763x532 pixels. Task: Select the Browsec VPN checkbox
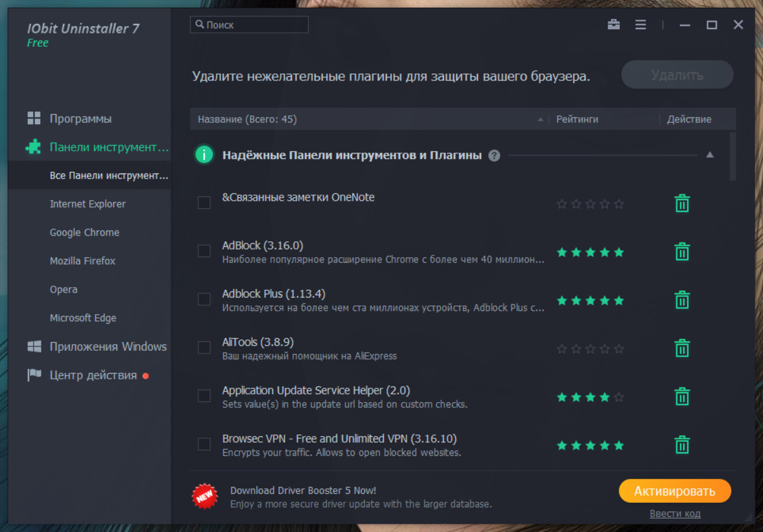[205, 444]
